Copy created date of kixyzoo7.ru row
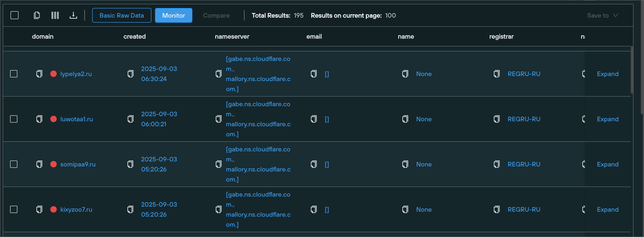Screen dimensions: 644x237 click(131, 209)
